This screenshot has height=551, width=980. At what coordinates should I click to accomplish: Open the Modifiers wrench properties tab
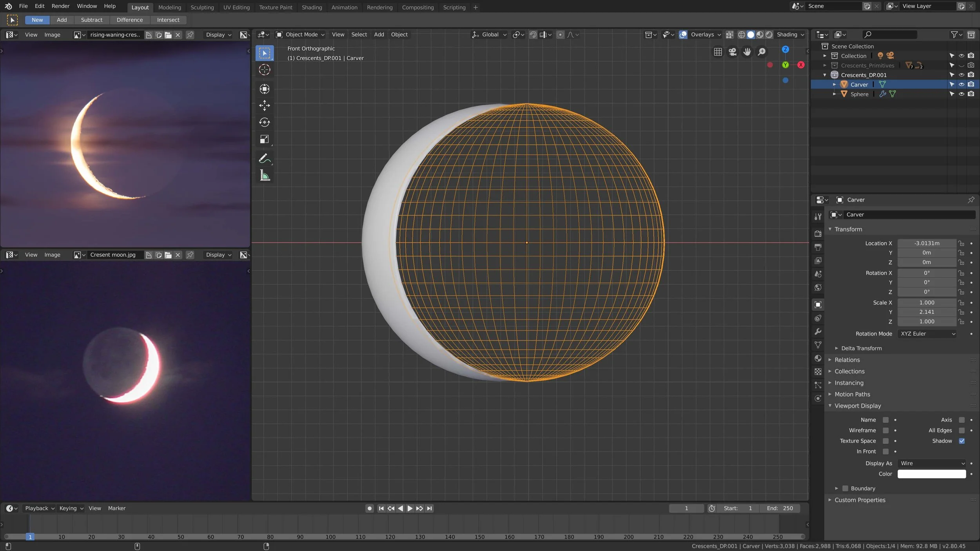click(818, 332)
